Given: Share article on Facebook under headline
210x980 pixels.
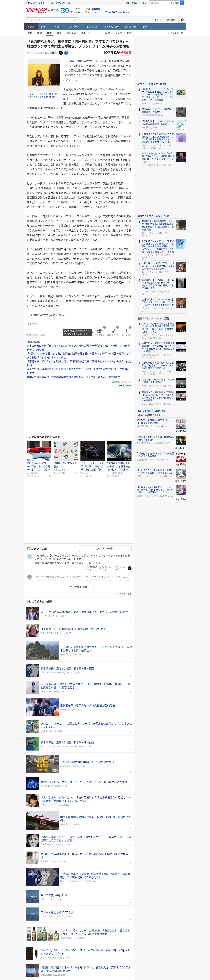Looking at the screenshot, I should (x=66, y=53).
